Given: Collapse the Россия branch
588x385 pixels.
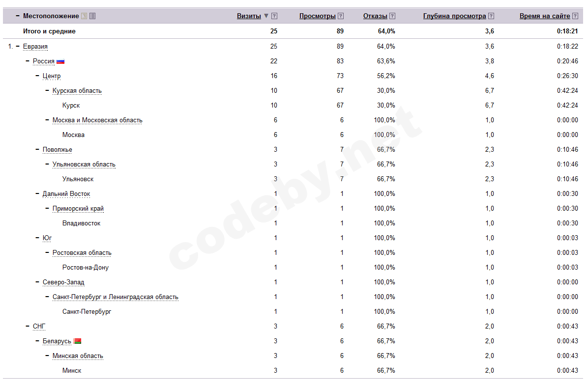Looking at the screenshot, I should tap(28, 61).
